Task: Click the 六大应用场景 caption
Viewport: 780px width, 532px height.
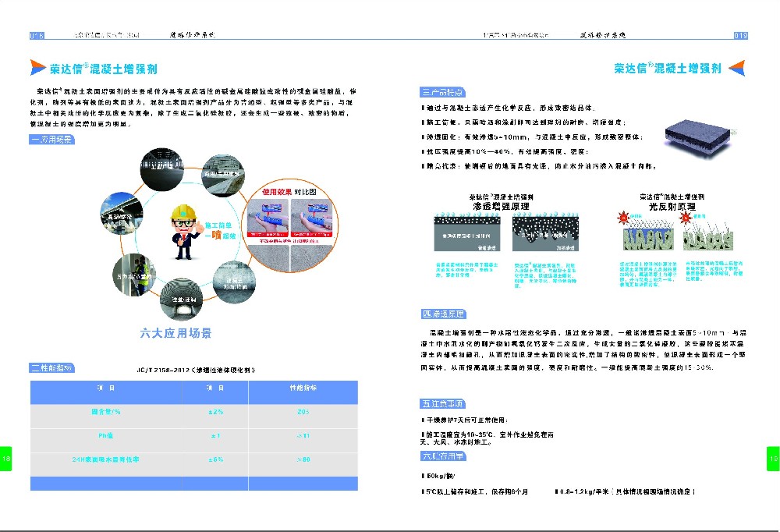Action: [175, 333]
